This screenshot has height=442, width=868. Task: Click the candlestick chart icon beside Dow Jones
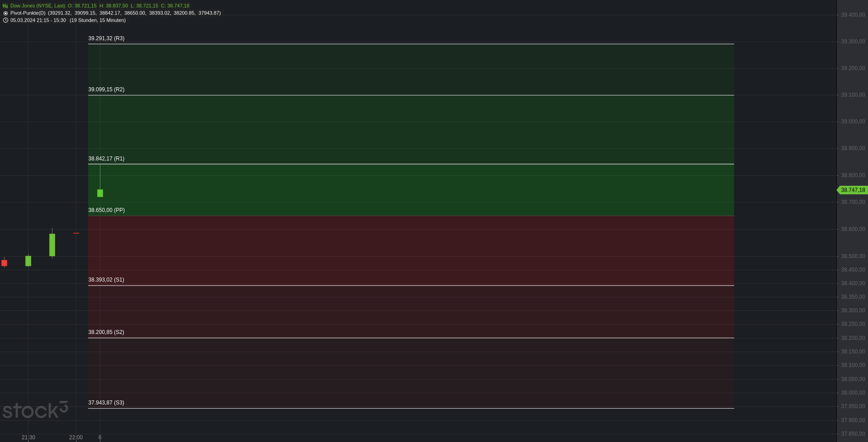5,6
